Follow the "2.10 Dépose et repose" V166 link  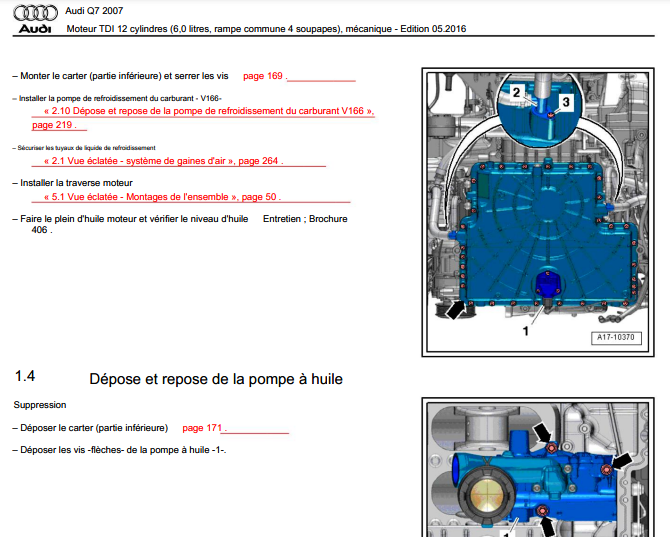click(x=209, y=112)
